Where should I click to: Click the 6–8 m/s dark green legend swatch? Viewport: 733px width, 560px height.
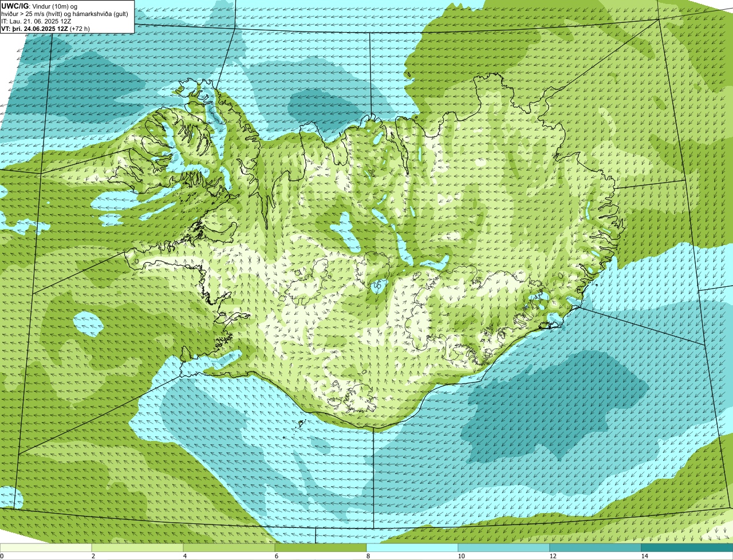(x=321, y=548)
